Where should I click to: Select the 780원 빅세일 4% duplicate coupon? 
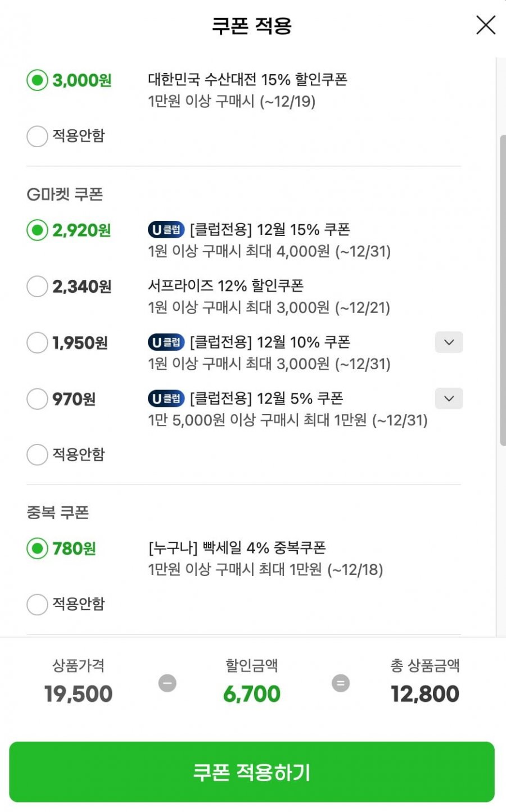point(37,548)
